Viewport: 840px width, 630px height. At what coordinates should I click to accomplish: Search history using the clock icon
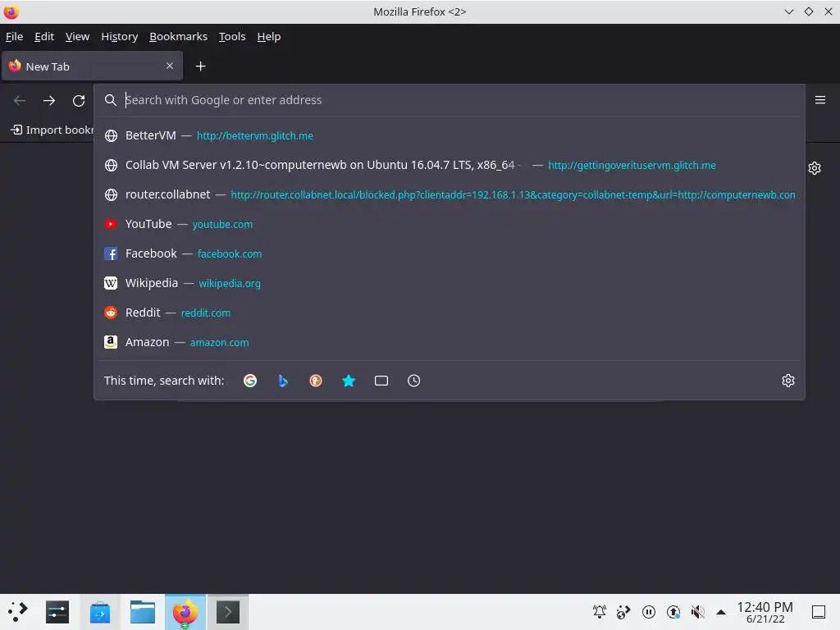pyautogui.click(x=413, y=381)
